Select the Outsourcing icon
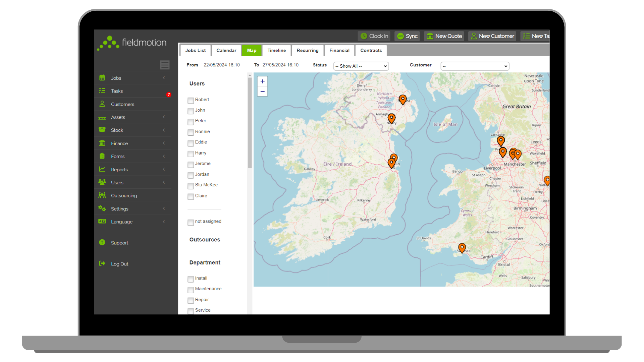The width and height of the screenshot is (644, 362). [102, 195]
